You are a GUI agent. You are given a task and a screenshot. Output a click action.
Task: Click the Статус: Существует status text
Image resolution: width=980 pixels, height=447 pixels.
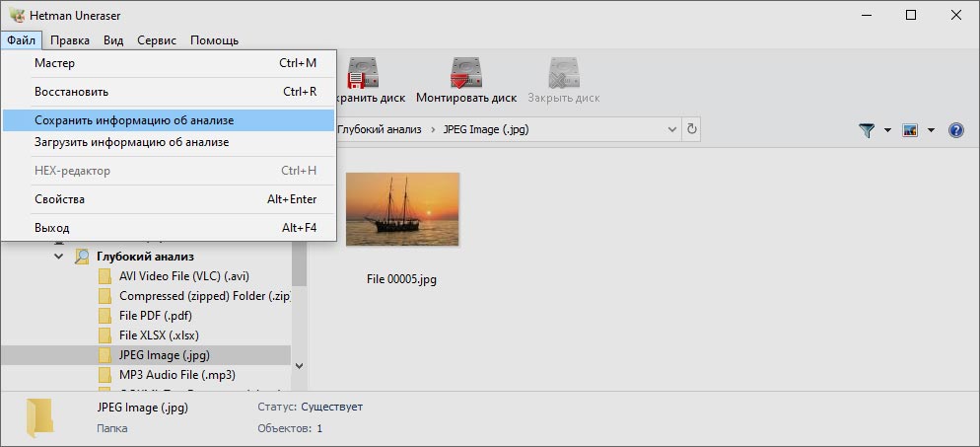310,407
